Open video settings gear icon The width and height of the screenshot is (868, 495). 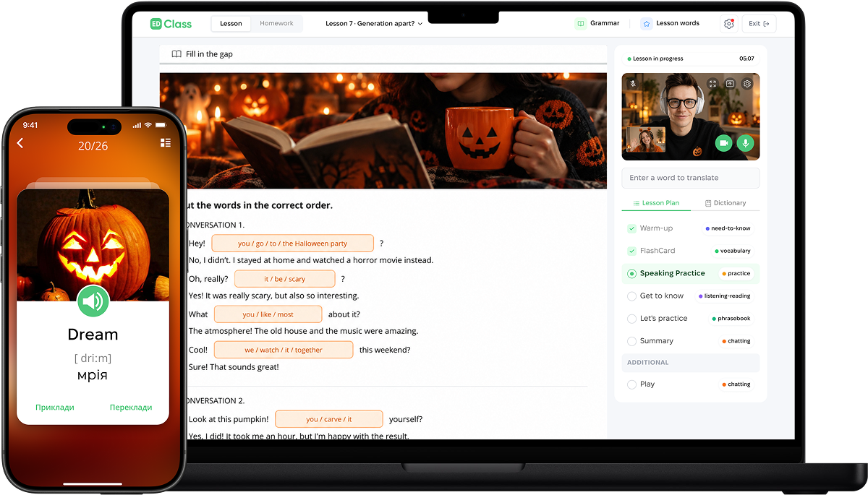747,84
